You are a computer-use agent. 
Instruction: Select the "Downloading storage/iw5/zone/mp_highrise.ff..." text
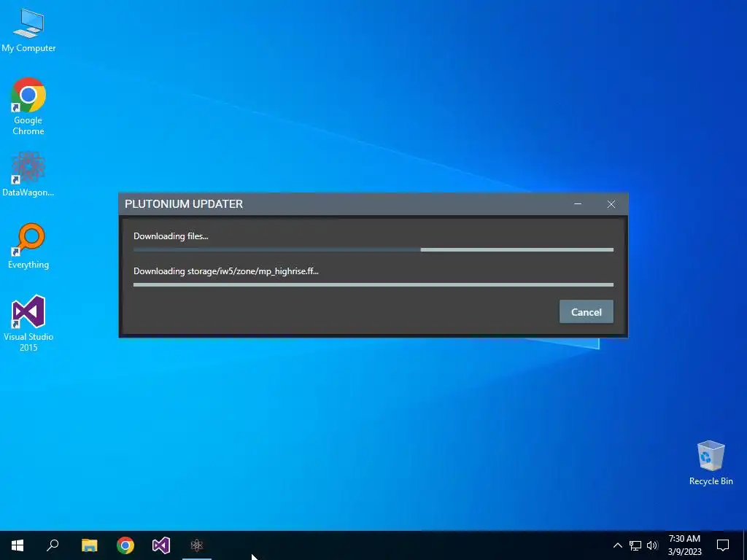tap(226, 271)
